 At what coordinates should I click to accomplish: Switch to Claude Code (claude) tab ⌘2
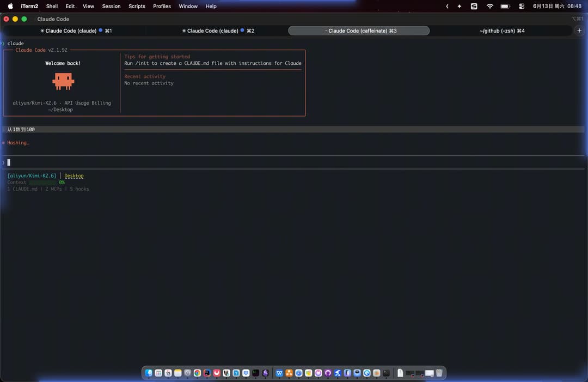click(x=218, y=31)
